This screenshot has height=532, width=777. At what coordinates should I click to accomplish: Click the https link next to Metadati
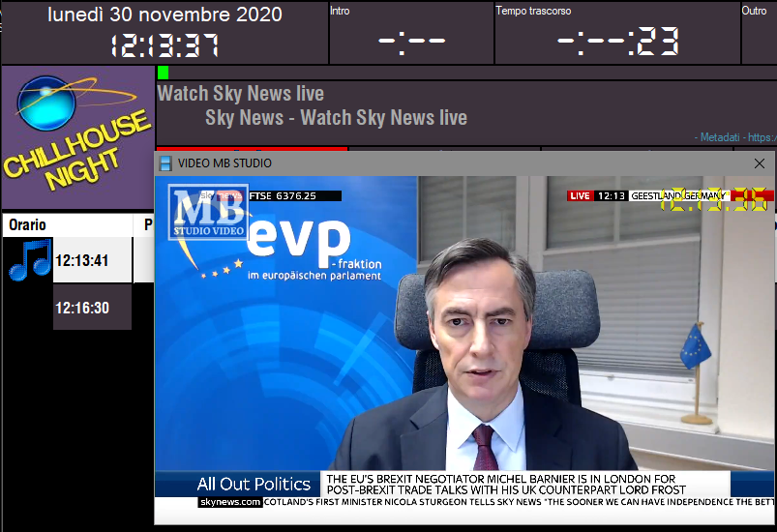pos(762,137)
